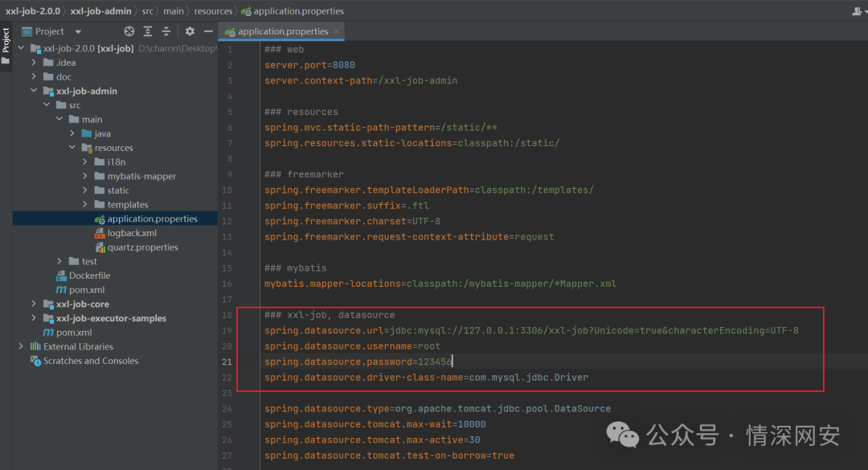Click line number 21 in the gutter
Screen dimensions: 868x470
click(x=227, y=362)
